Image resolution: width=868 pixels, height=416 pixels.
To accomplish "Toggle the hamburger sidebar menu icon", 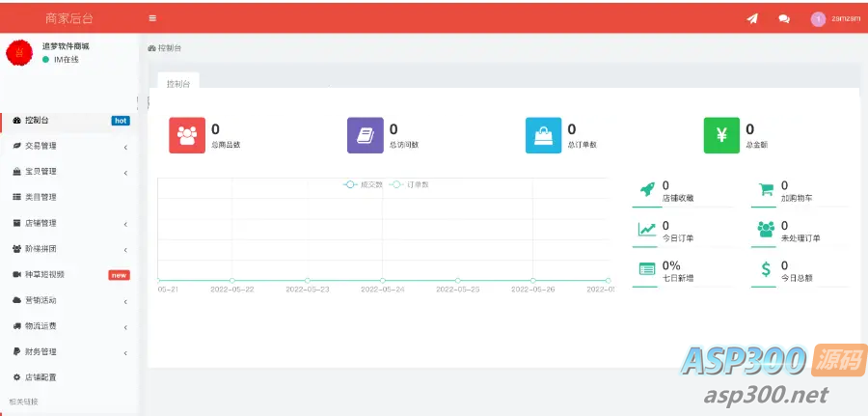I will (152, 18).
